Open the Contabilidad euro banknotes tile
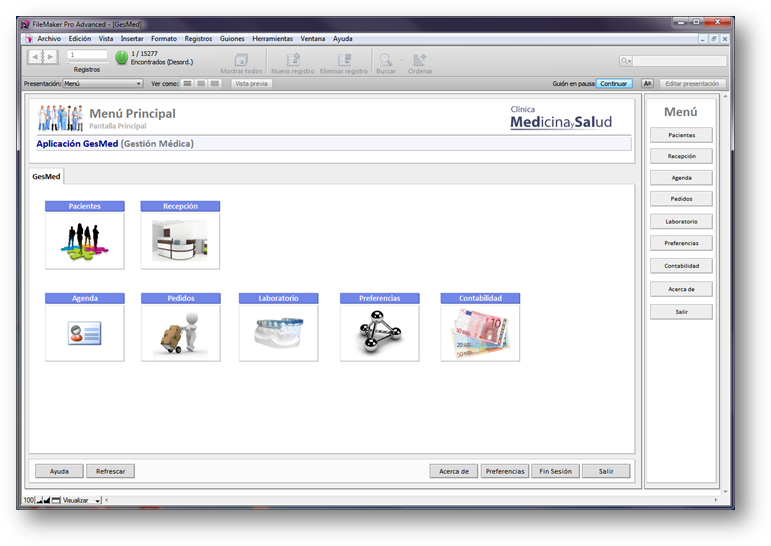The width and height of the screenshot is (771, 546). tap(480, 333)
